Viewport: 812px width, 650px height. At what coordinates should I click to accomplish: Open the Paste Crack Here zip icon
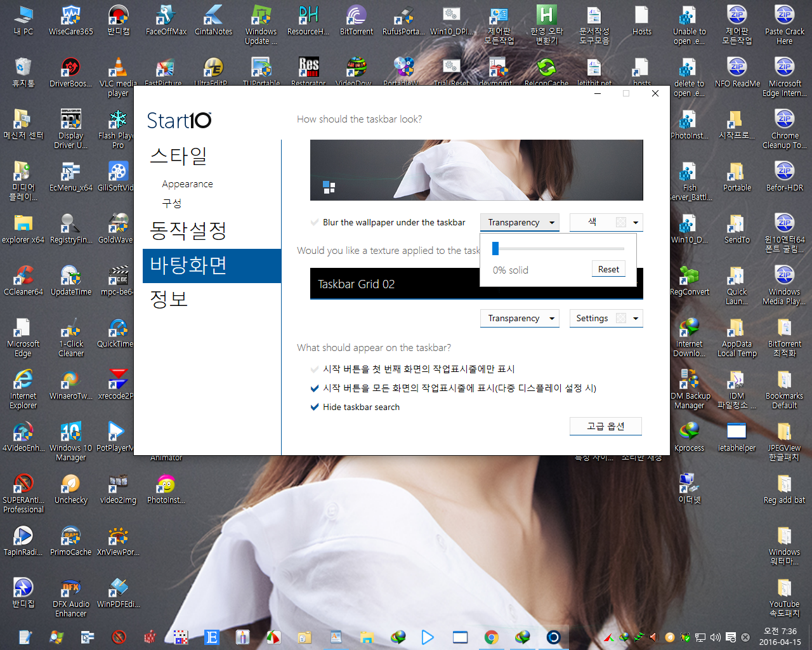coord(785,25)
